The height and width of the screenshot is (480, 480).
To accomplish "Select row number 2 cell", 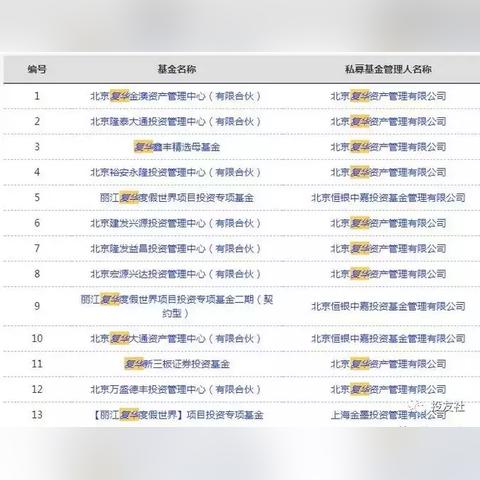I will 37,122.
